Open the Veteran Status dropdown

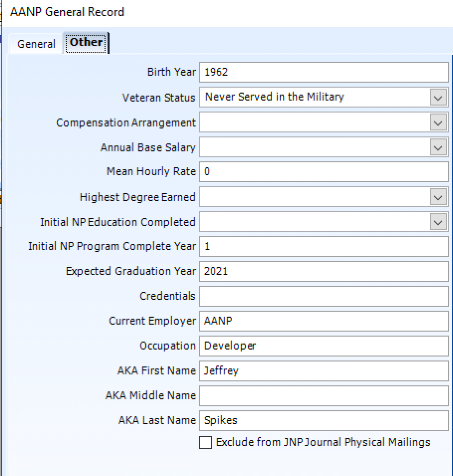(437, 98)
